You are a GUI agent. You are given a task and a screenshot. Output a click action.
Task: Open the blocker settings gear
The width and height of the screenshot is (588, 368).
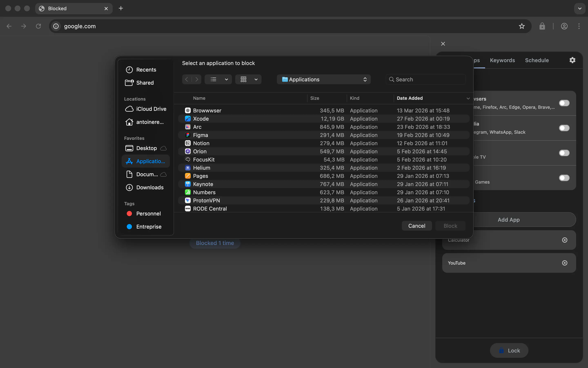(x=572, y=60)
